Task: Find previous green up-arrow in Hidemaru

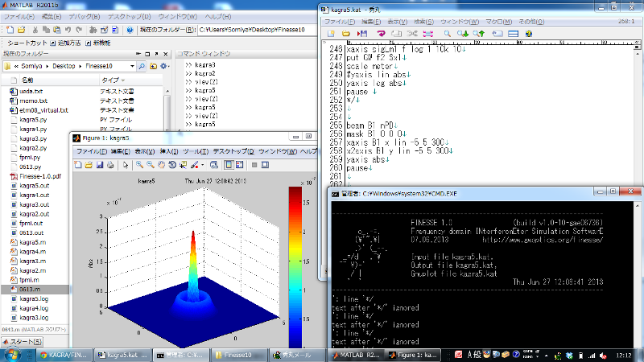Action: [x=478, y=34]
